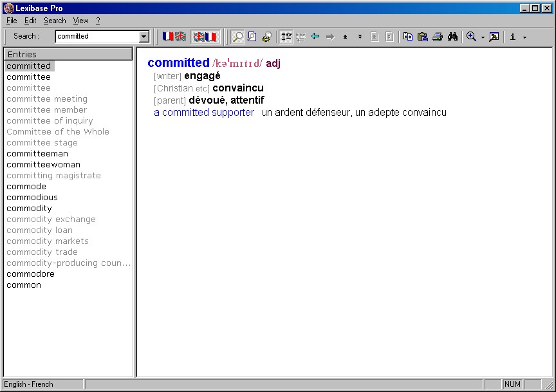The image size is (556, 392).
Task: Select 'committed' in the entries list
Action: coord(29,66)
